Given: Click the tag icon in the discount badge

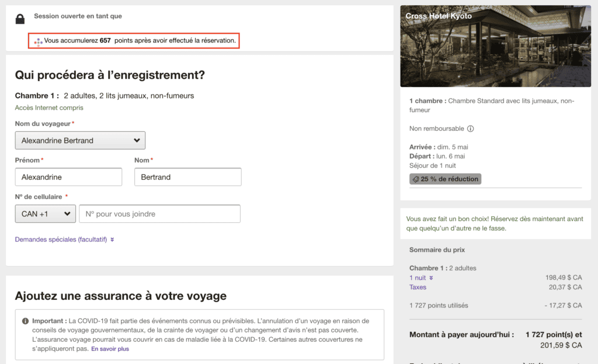Looking at the screenshot, I should click(416, 179).
